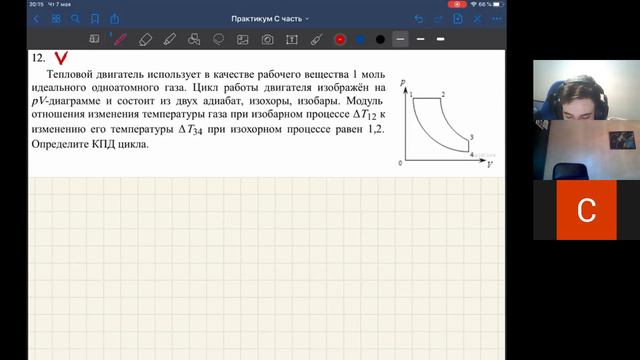Undo the last stroke

pos(418,19)
